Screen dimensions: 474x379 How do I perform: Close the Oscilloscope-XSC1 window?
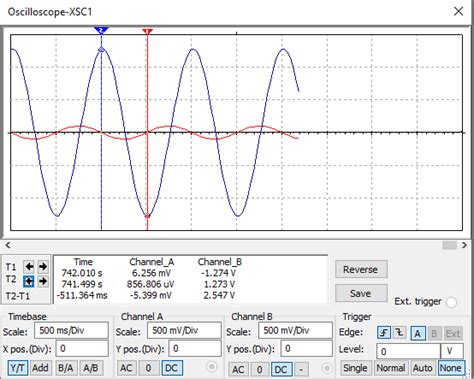click(x=459, y=11)
